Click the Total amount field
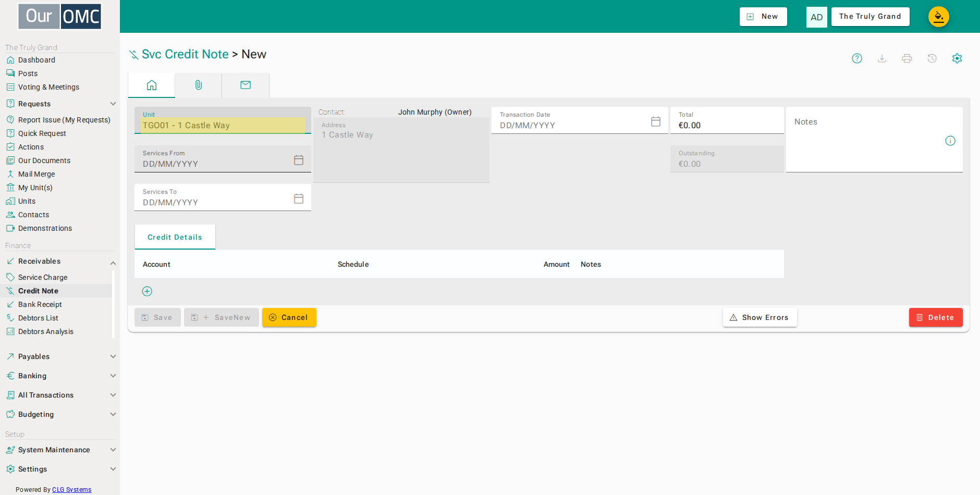The image size is (980, 495). pos(727,120)
